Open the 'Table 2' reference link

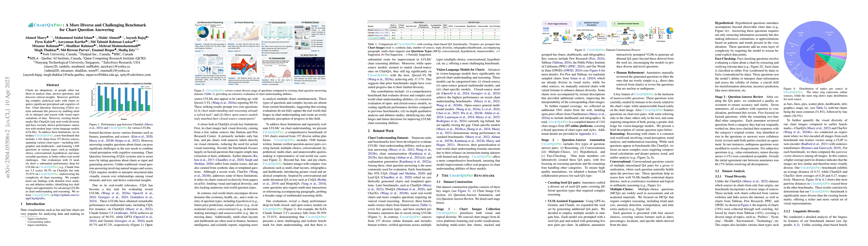tap(821, 108)
